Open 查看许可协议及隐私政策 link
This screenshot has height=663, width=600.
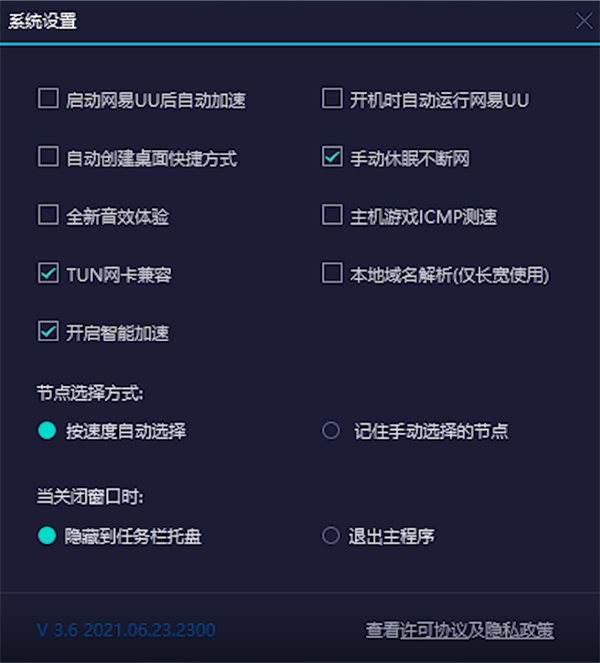(460, 630)
